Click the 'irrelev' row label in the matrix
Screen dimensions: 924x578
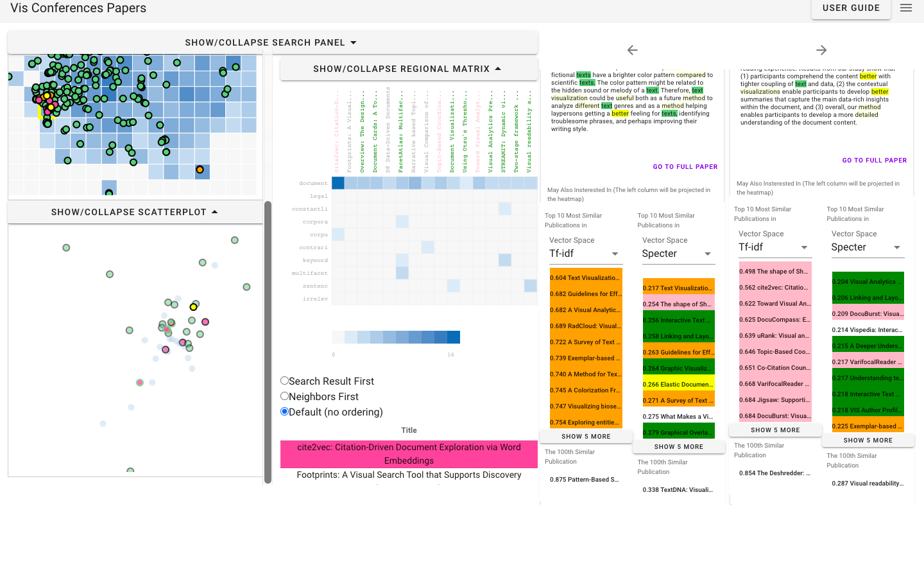(x=315, y=299)
